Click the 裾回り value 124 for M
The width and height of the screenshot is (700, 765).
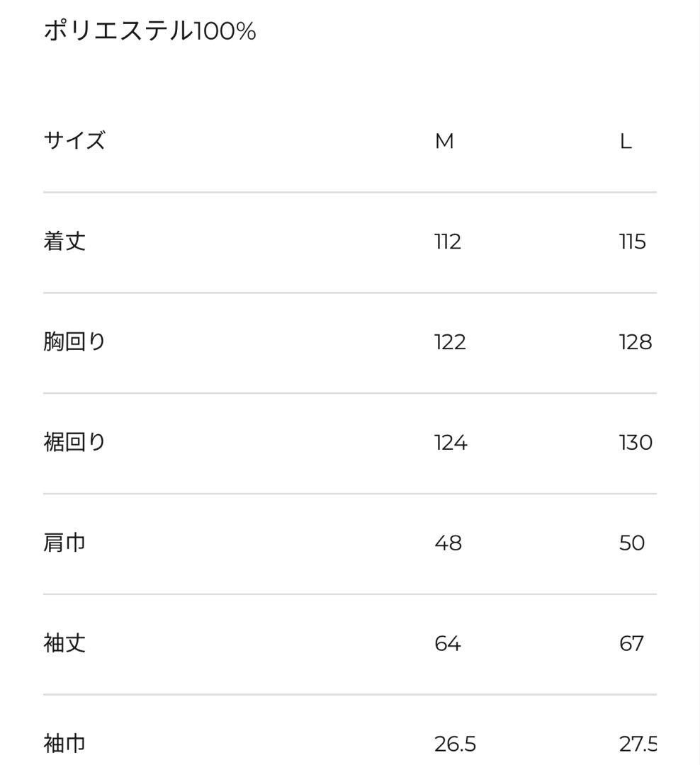[451, 443]
